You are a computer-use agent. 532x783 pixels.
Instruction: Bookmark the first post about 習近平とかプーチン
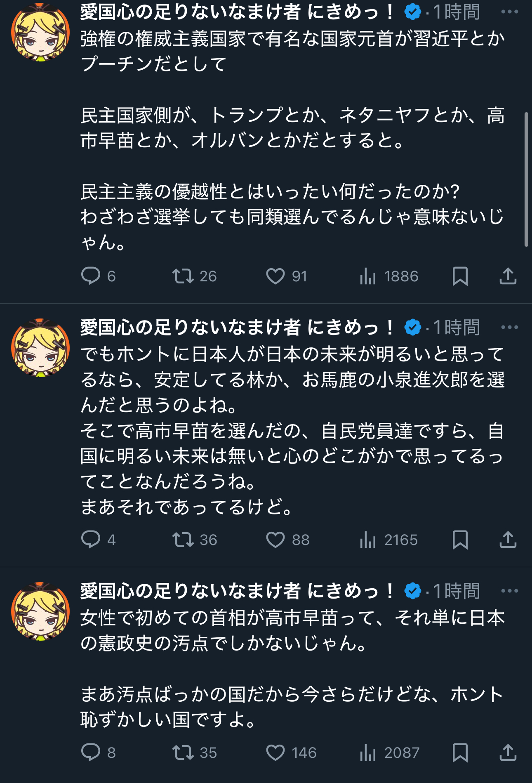[x=460, y=276]
